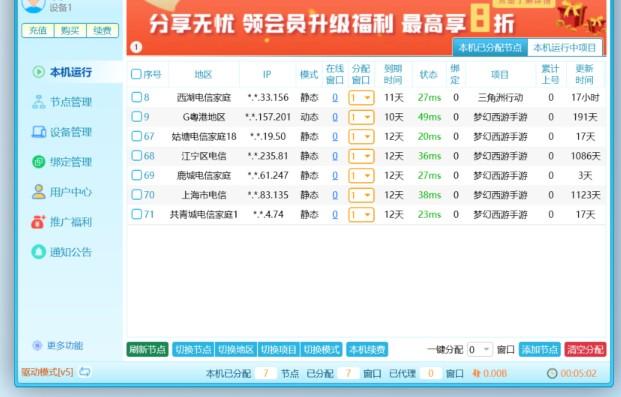This screenshot has width=621, height=397.
Task: Open 通知公告 sidebar item
Action: pyautogui.click(x=62, y=252)
